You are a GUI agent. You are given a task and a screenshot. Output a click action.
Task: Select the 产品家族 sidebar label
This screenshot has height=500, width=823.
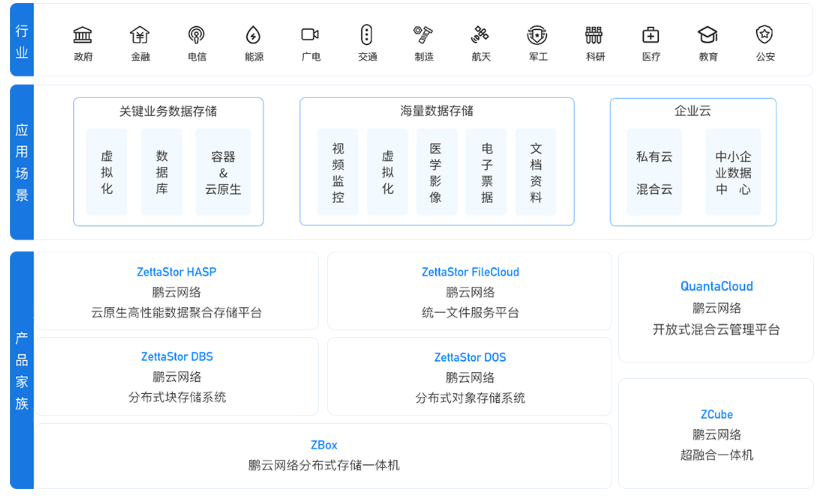point(22,370)
